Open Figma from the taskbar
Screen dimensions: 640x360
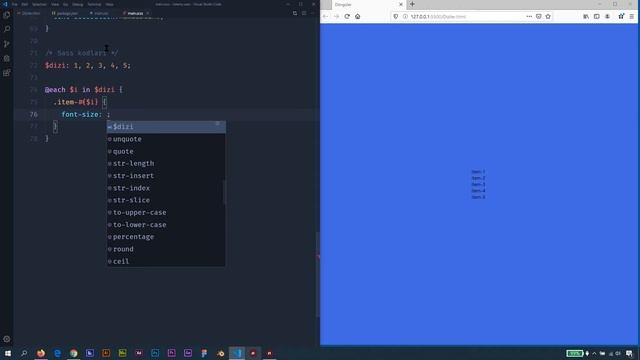204,353
